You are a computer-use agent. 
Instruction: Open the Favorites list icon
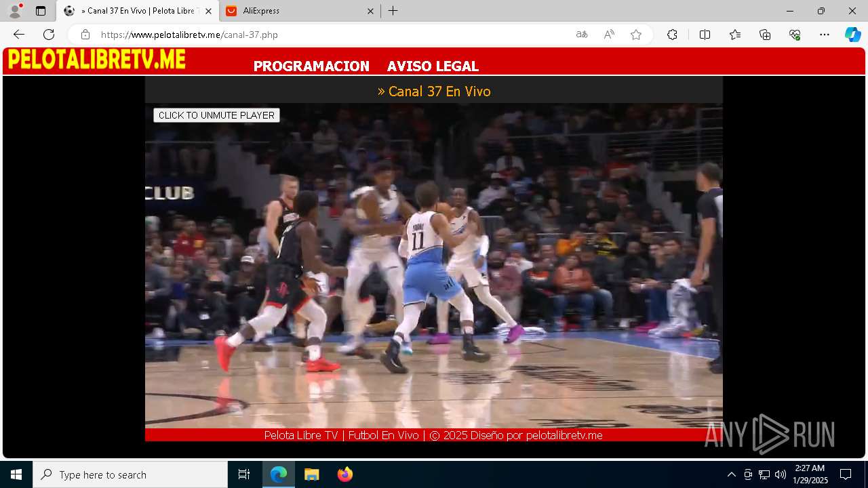pyautogui.click(x=735, y=35)
